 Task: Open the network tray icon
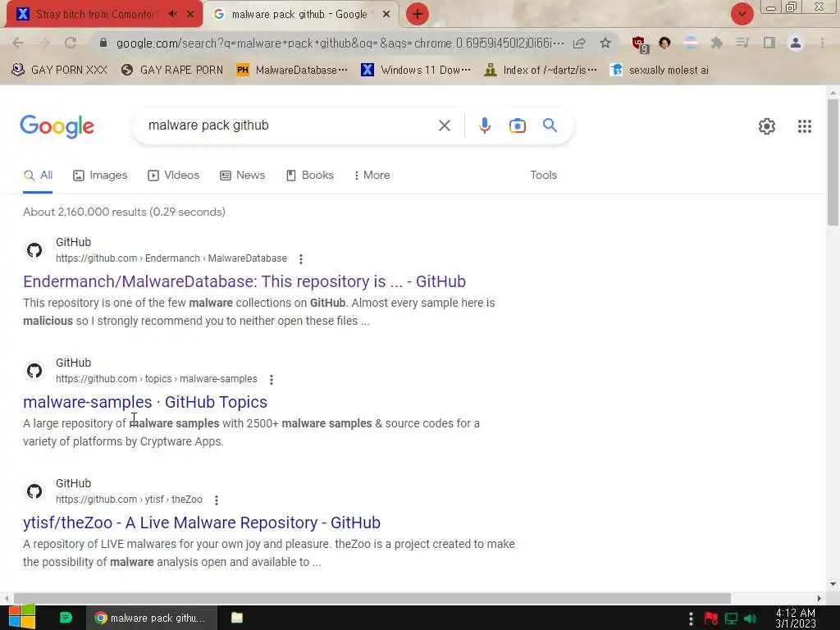(x=731, y=619)
